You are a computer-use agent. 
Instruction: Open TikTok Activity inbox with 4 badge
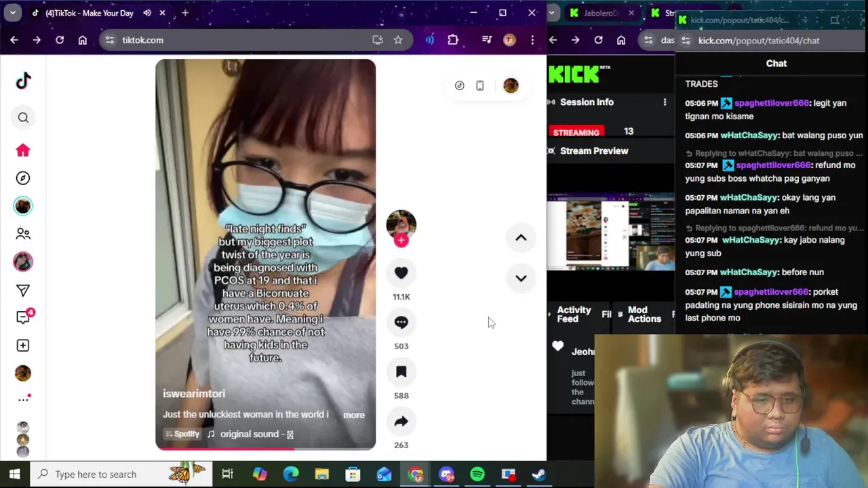point(24,317)
